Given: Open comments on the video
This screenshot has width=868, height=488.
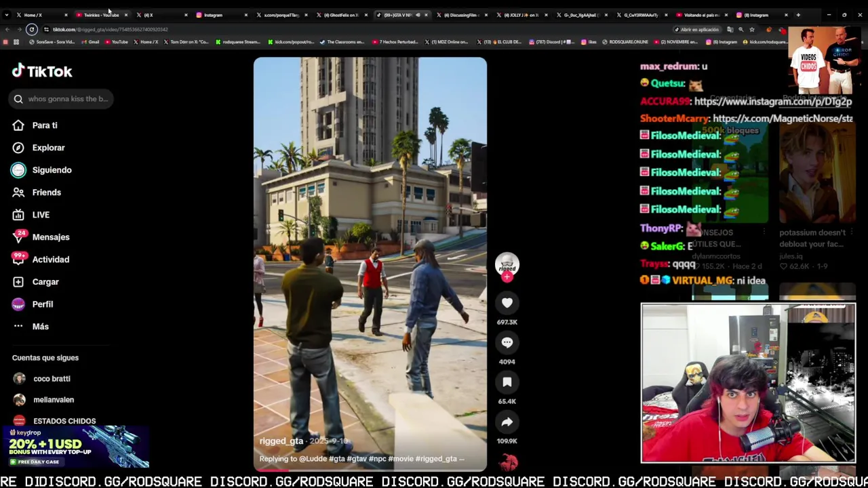Looking at the screenshot, I should pos(507,342).
